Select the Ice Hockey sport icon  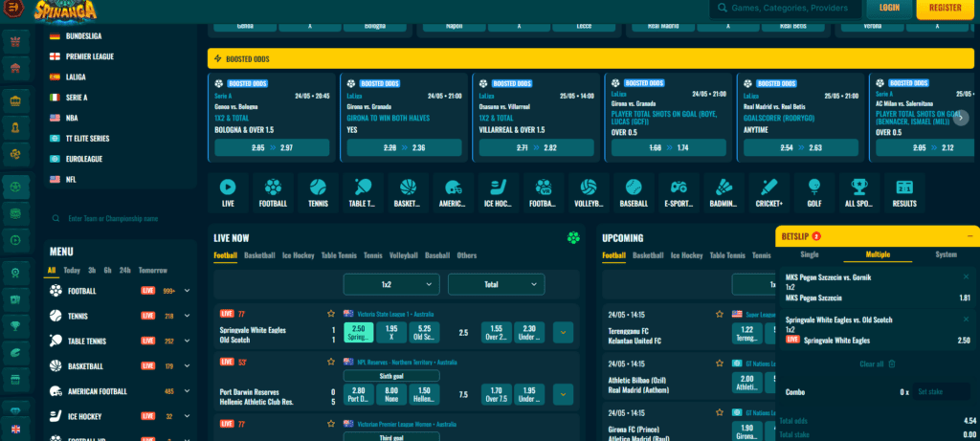(x=498, y=192)
